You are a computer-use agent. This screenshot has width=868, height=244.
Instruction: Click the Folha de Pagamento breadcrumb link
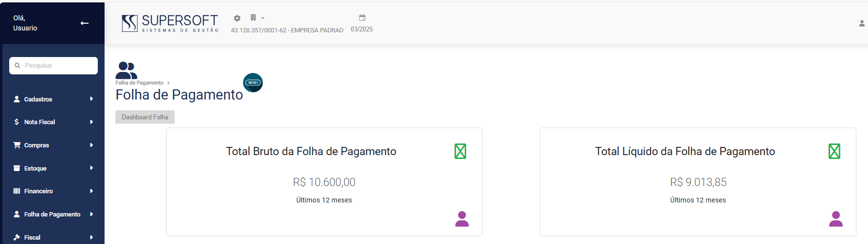point(139,83)
